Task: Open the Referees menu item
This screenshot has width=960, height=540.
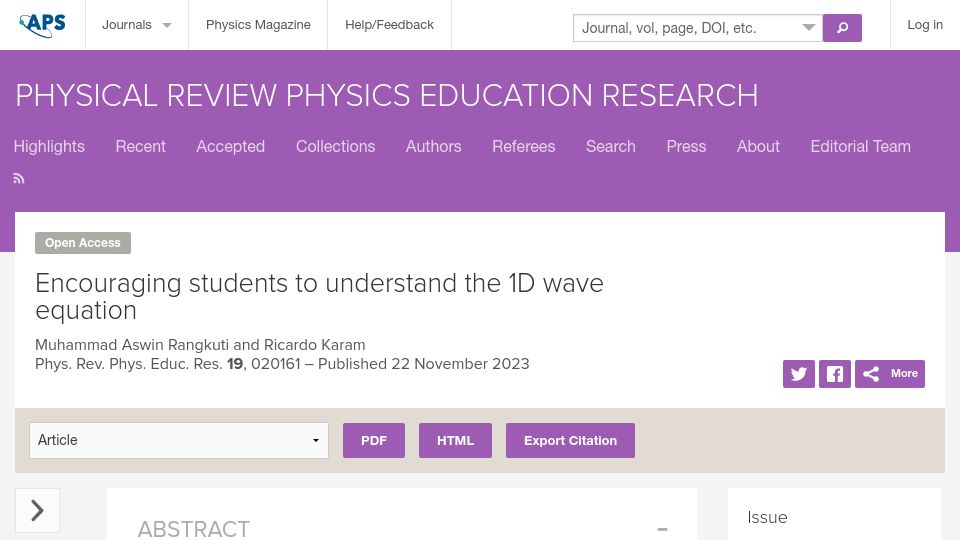Action: click(x=523, y=146)
